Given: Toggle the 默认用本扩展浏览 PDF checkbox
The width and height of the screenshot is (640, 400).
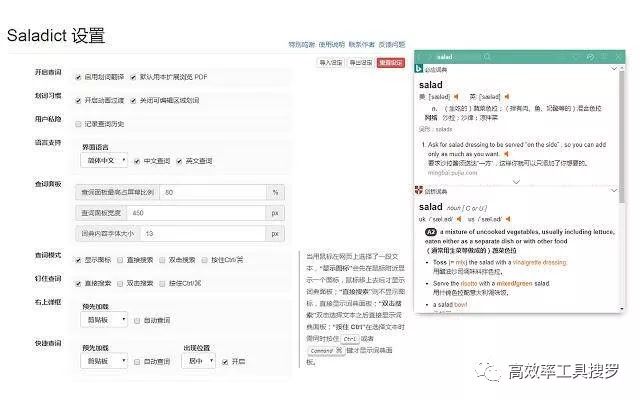Looking at the screenshot, I should coord(133,77).
